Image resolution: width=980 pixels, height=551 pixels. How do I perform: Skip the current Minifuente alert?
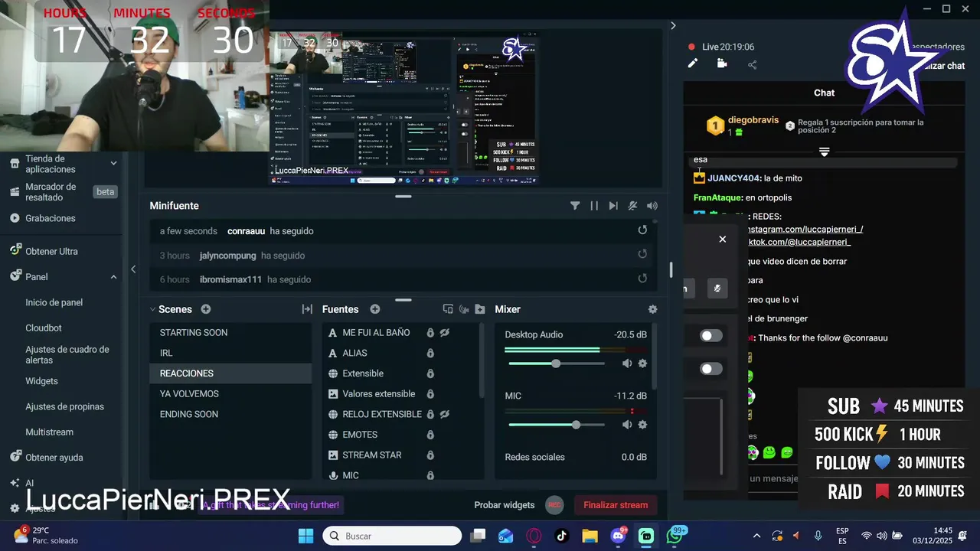(x=613, y=206)
